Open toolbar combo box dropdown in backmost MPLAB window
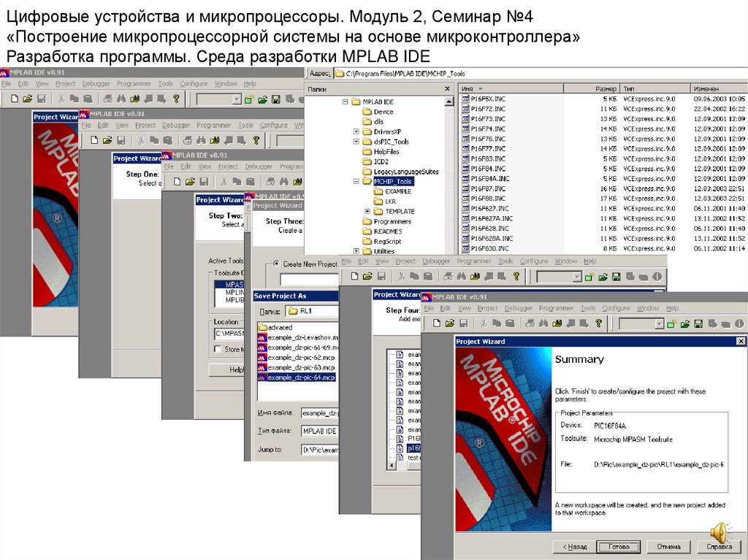The width and height of the screenshot is (748, 560). tap(237, 99)
